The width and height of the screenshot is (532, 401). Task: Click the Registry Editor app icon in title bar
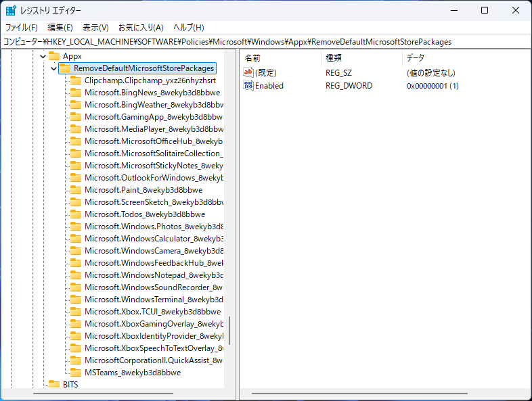11,11
